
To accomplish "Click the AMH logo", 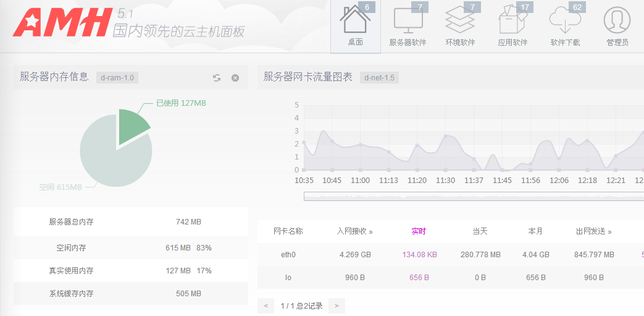I will click(60, 23).
